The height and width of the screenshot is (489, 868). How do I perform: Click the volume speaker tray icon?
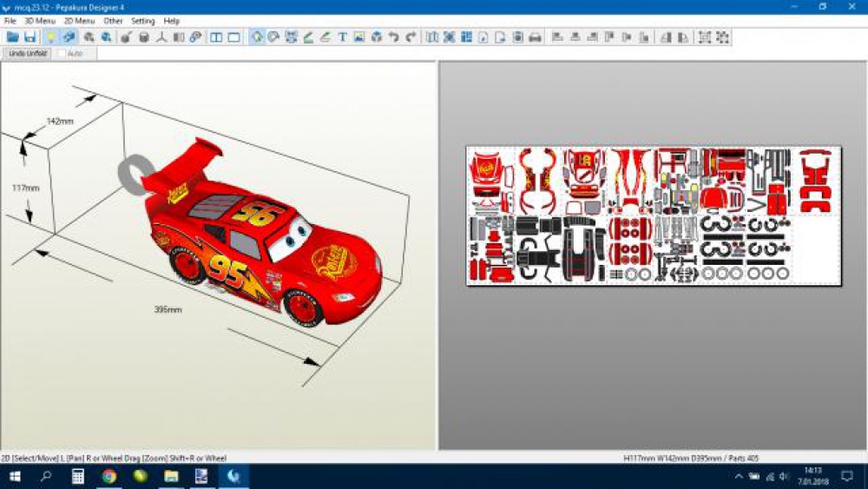[x=784, y=476]
